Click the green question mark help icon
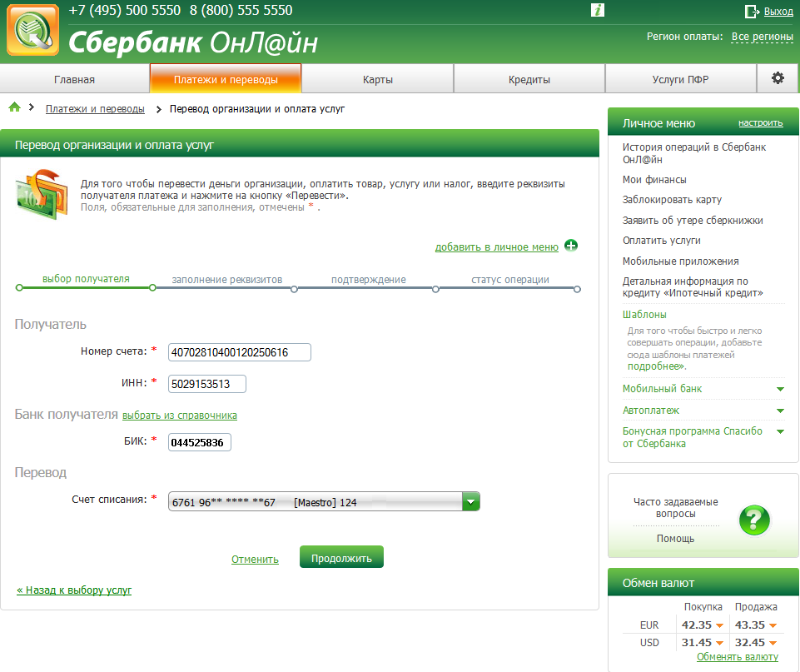Viewport: 800px width, 672px height. (x=754, y=520)
